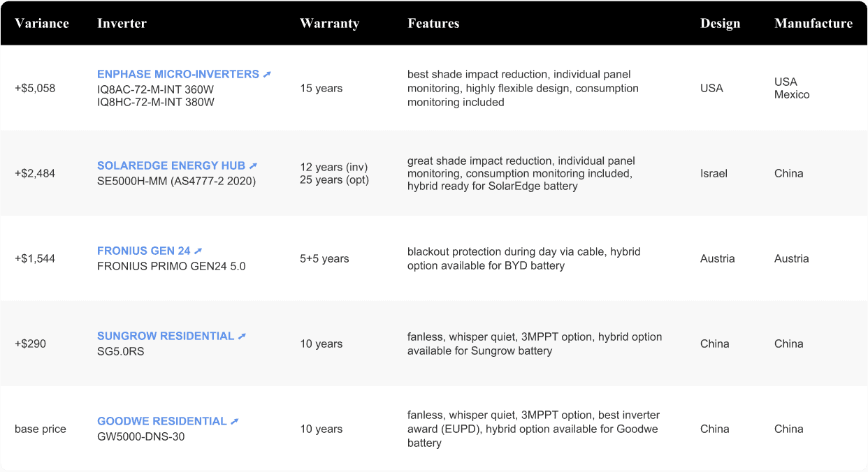
Task: Select the +$5,058 variance cell
Action: coord(35,88)
